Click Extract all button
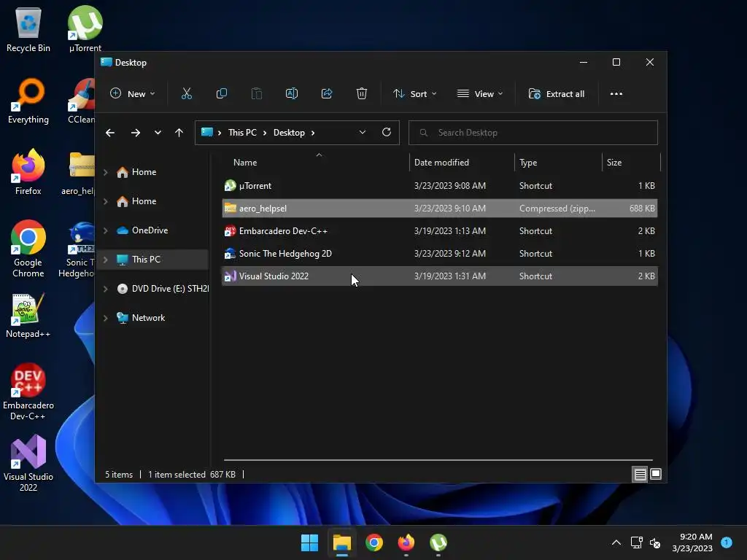 (x=557, y=94)
